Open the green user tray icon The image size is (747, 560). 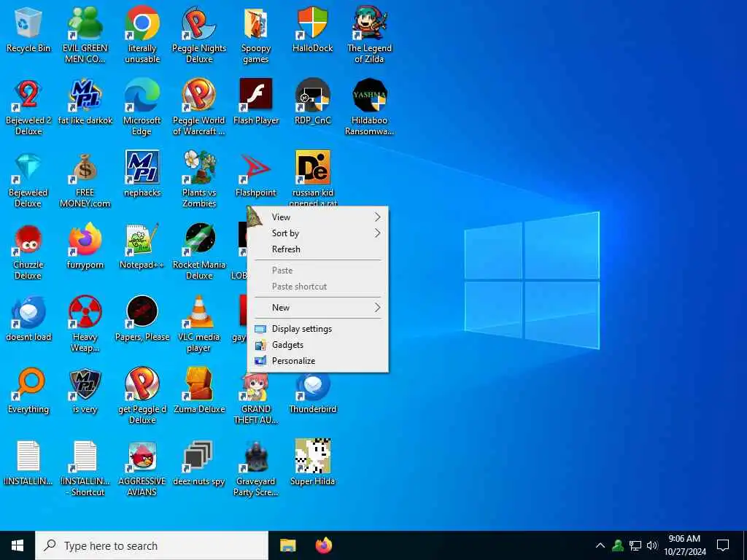click(x=618, y=545)
